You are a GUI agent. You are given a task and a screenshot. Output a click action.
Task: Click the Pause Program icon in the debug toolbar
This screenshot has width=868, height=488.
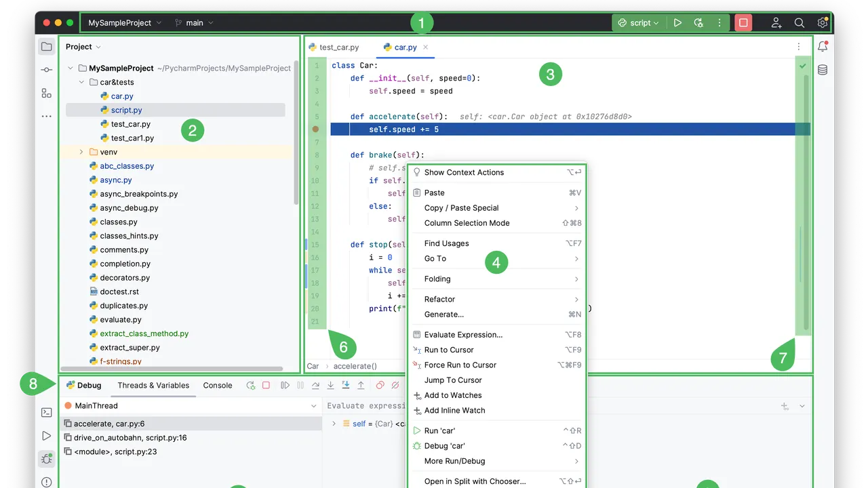click(300, 385)
